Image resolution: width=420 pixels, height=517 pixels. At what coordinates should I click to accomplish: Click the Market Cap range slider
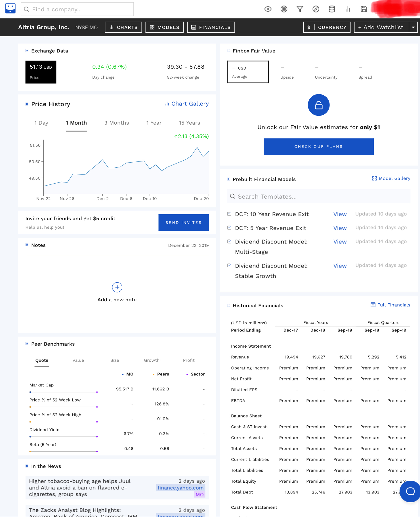pos(64,392)
